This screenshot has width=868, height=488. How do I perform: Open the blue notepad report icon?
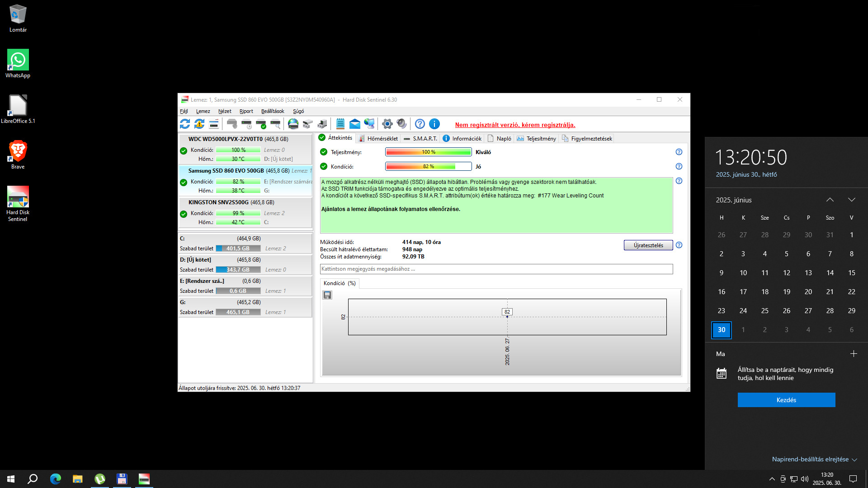coord(340,124)
